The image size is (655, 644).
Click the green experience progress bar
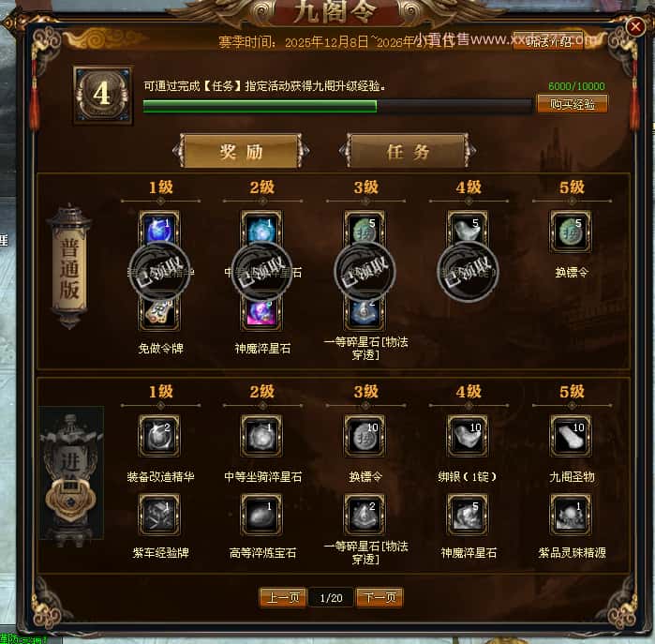coord(337,106)
